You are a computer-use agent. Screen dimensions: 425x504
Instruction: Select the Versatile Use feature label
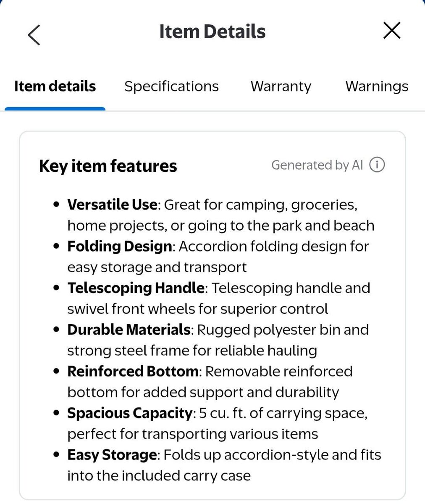(112, 205)
